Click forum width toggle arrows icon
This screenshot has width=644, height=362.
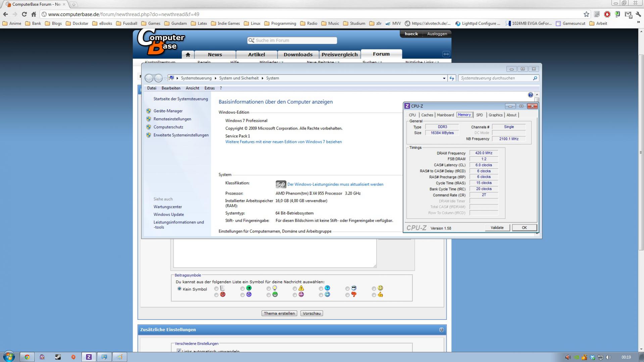[446, 54]
